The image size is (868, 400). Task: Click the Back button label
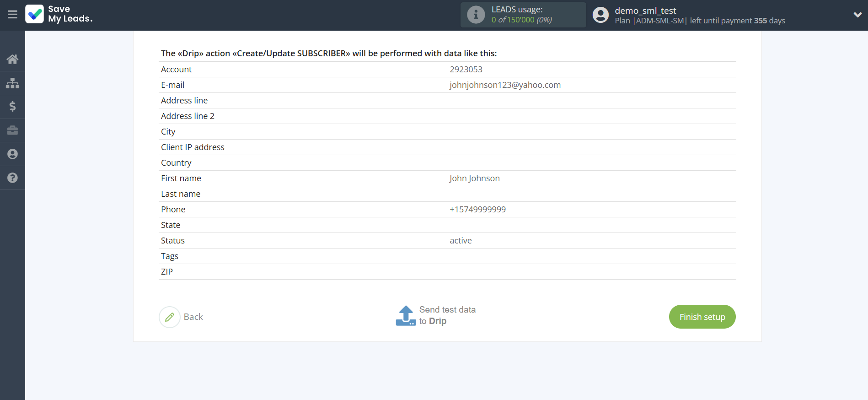coord(193,317)
